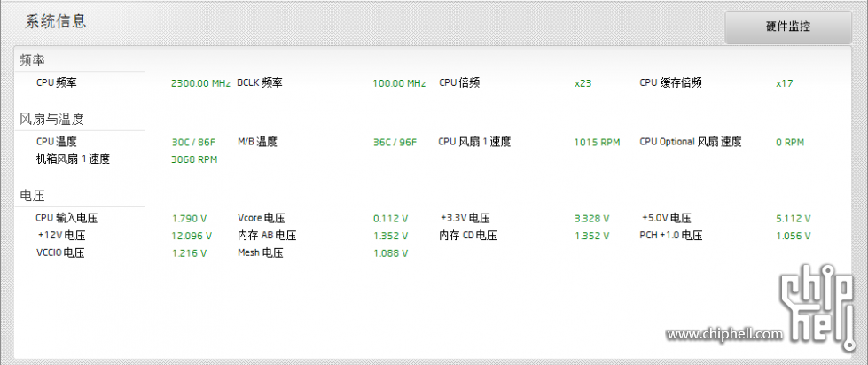Click the CPU Optional 风扇 速度 label
Screen dimensions: 868x365
(691, 142)
